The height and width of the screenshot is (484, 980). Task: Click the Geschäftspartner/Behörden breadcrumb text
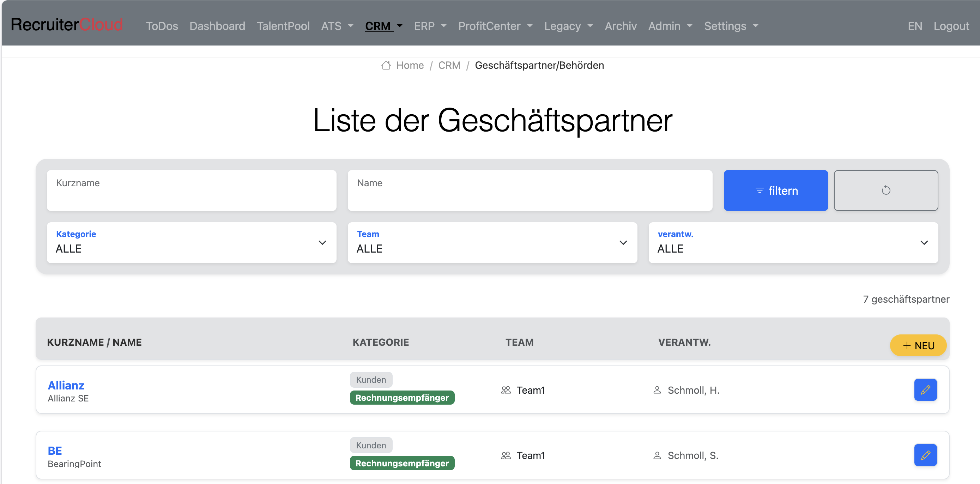click(539, 66)
